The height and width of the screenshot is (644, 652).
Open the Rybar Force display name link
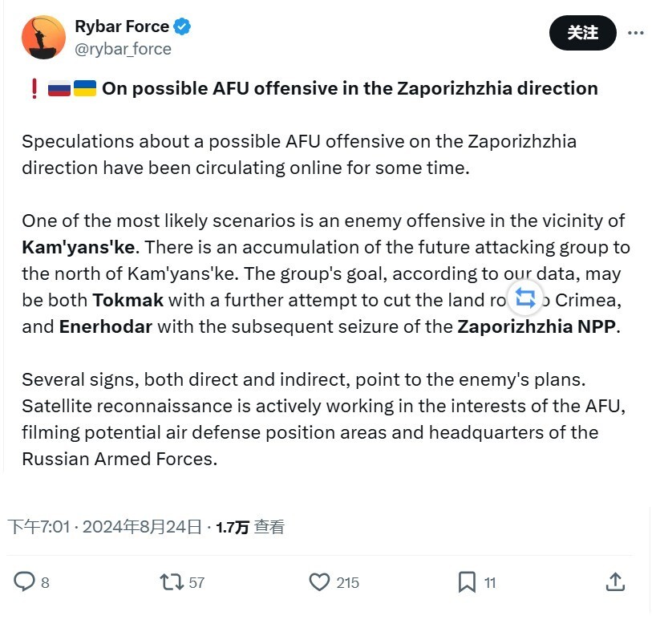tap(122, 26)
